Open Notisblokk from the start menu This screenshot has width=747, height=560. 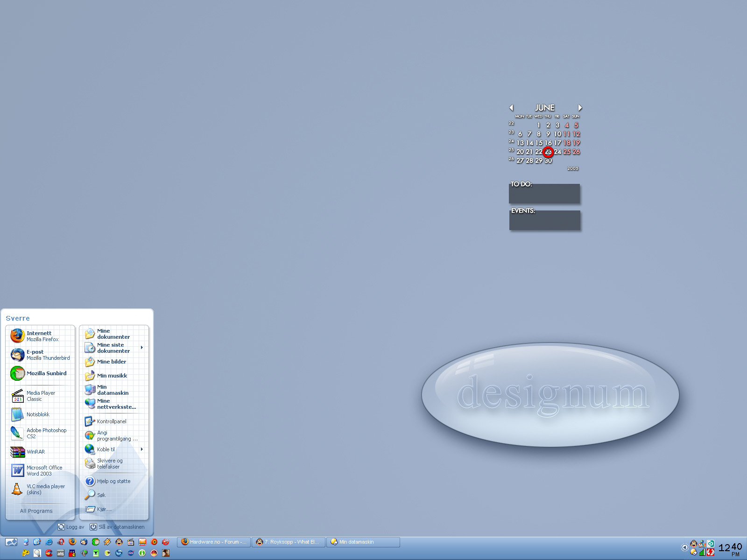pos(40,414)
